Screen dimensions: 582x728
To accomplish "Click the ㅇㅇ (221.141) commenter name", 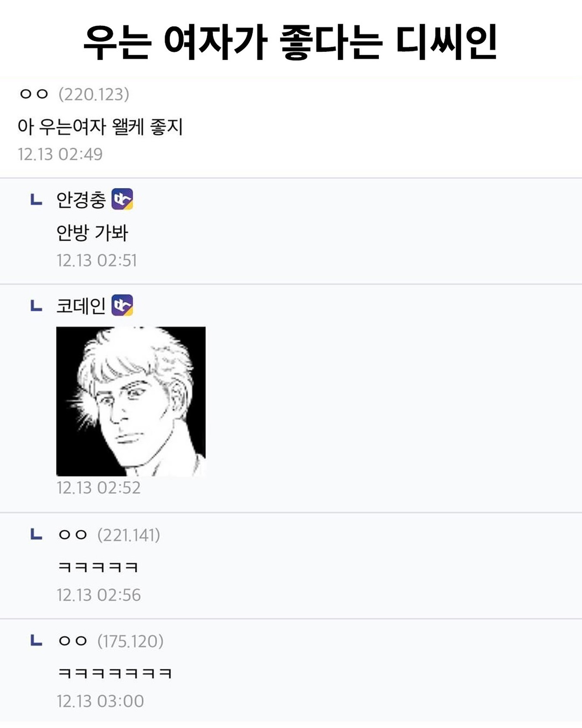I will [72, 535].
